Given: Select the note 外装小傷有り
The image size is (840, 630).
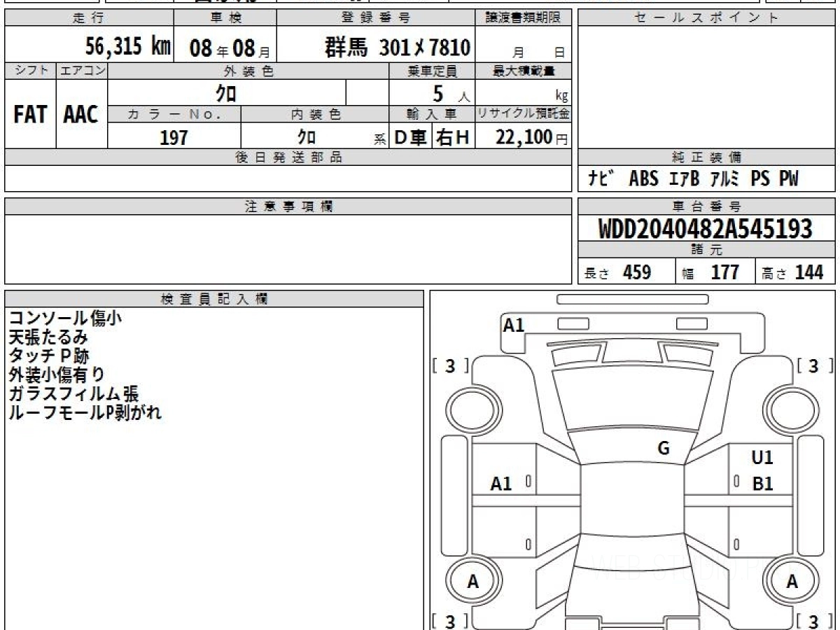Looking at the screenshot, I should click(57, 375).
